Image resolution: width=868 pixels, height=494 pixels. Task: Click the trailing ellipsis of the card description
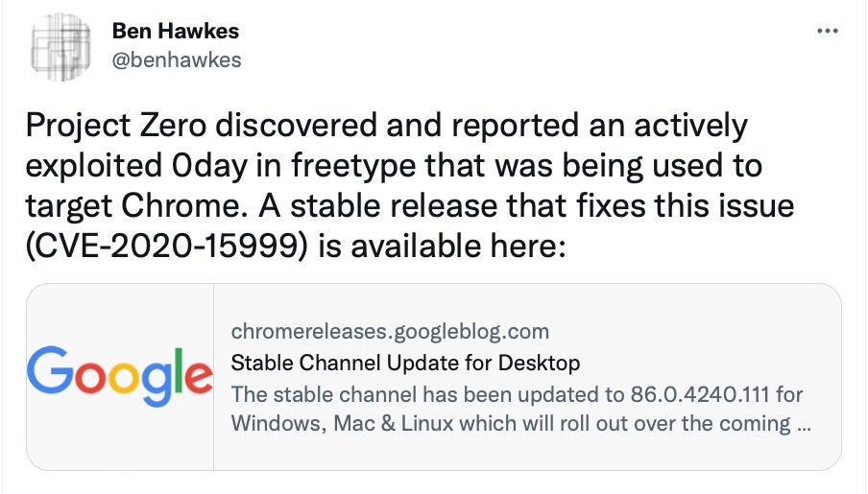coord(803,423)
